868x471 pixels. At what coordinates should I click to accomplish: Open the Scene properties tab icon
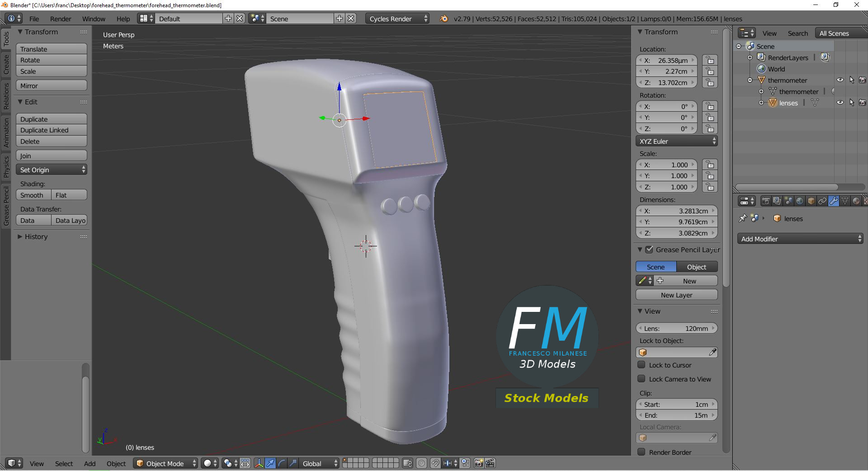click(788, 201)
